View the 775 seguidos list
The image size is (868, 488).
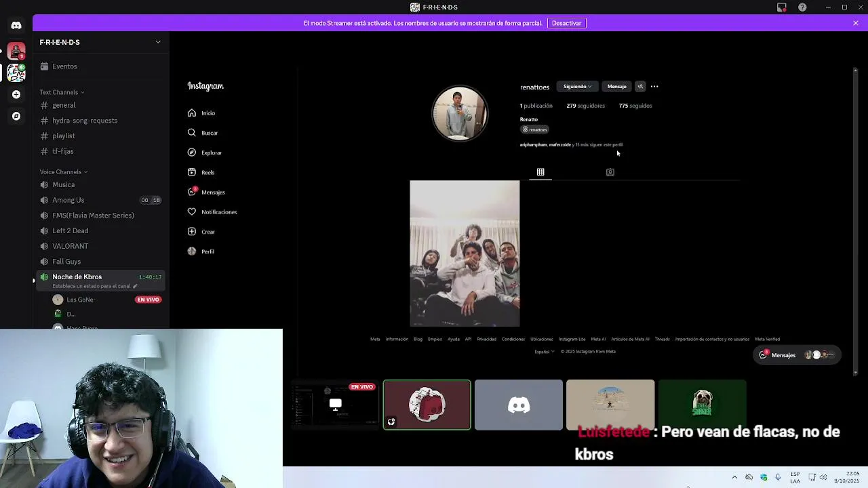click(x=635, y=106)
